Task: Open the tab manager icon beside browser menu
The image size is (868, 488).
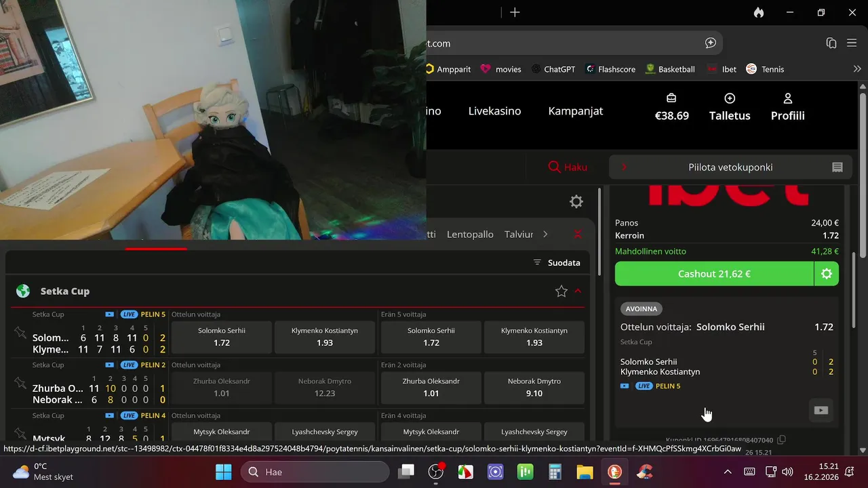Action: 831,43
